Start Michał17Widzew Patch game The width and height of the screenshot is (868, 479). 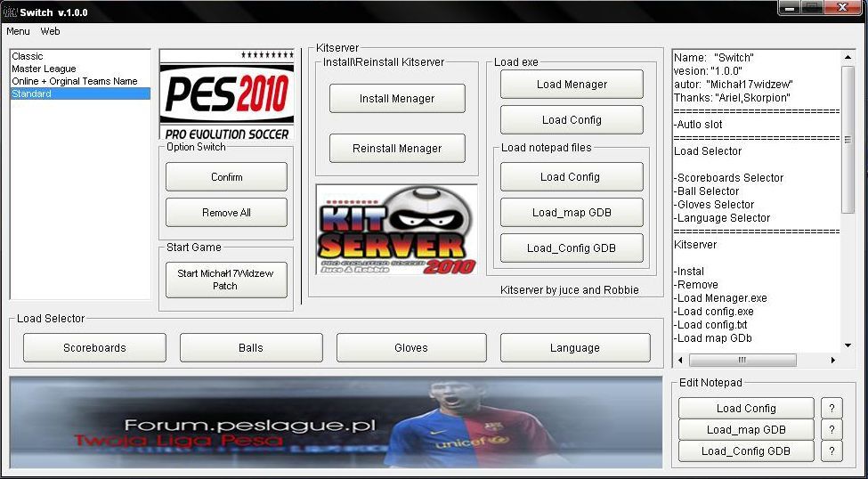[226, 280]
